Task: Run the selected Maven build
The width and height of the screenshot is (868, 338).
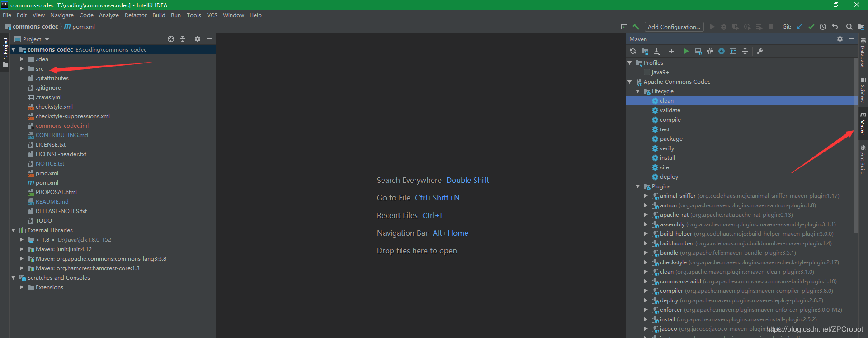Action: [x=686, y=51]
